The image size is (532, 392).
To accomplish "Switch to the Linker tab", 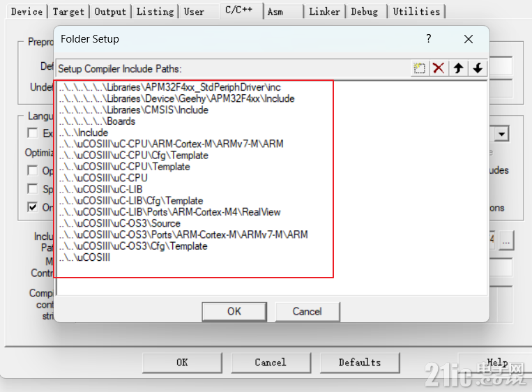I will pos(325,12).
